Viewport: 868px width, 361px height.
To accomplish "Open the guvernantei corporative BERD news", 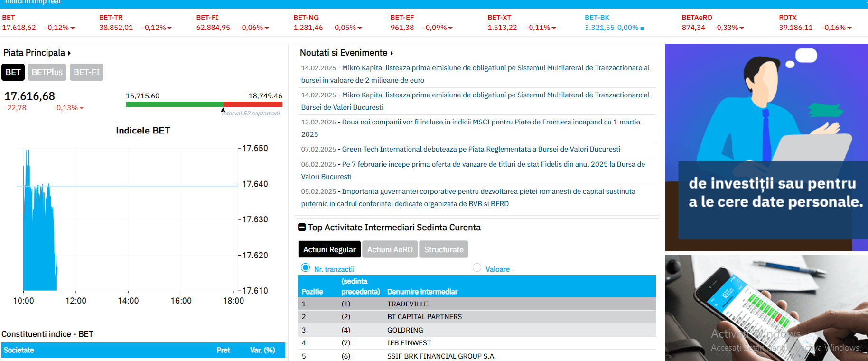I will 468,198.
